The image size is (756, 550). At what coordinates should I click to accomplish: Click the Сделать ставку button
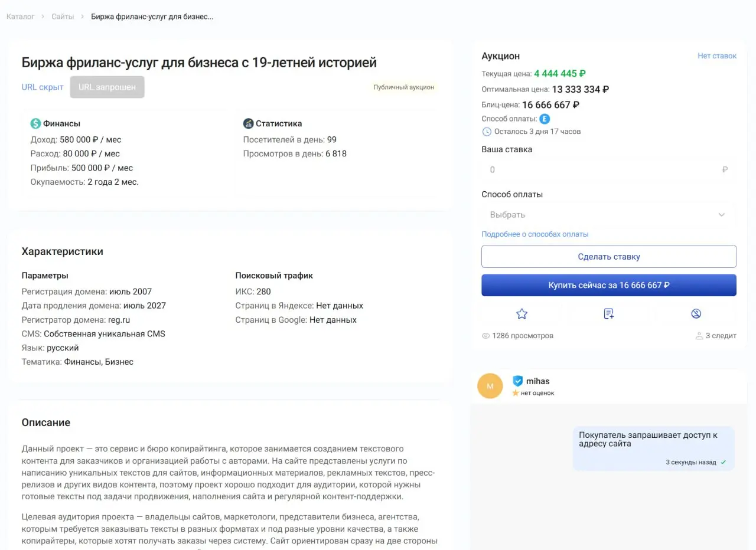[609, 257]
